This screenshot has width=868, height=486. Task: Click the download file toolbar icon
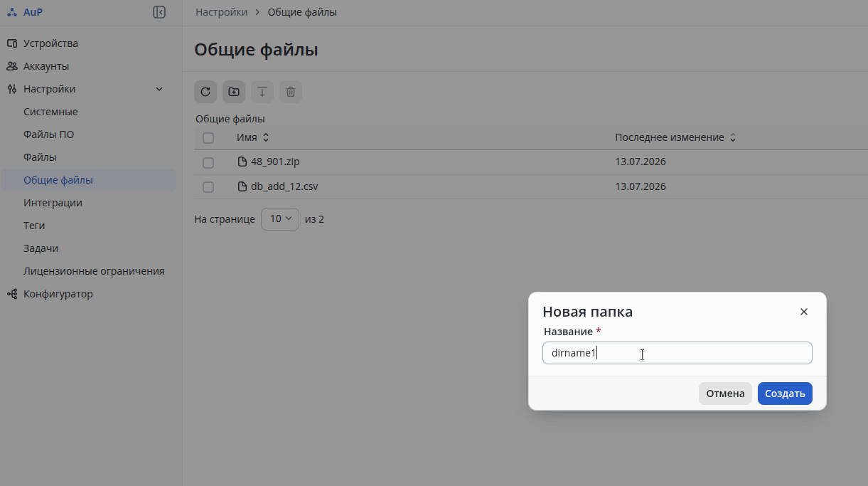(262, 92)
